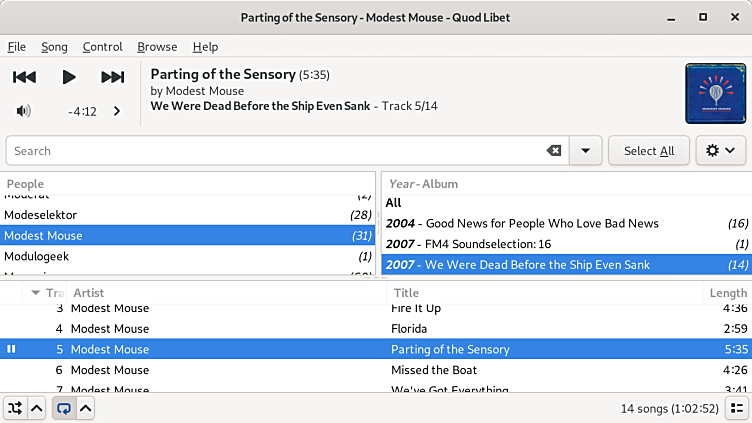
Task: Clear the search field with the backspace icon
Action: pos(553,151)
